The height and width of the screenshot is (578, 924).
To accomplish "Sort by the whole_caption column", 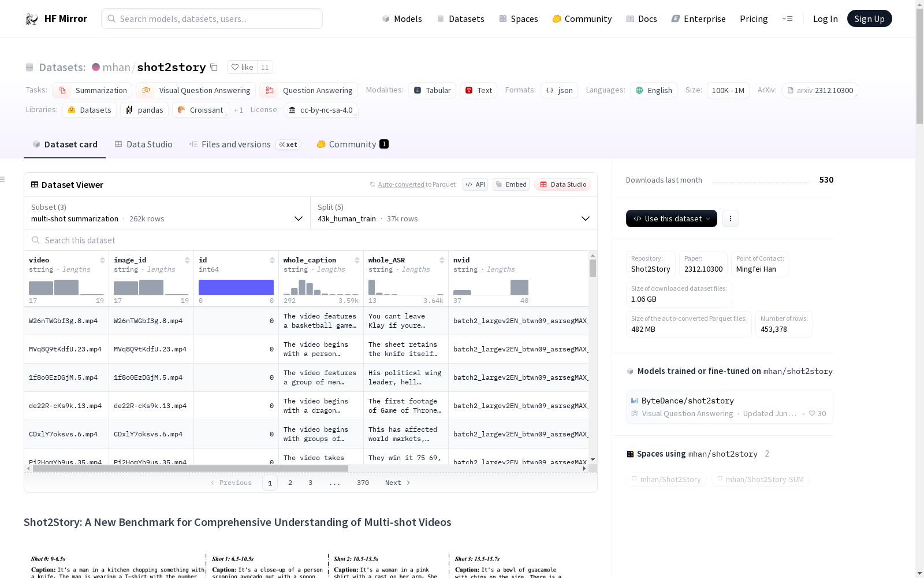I will coord(357,260).
